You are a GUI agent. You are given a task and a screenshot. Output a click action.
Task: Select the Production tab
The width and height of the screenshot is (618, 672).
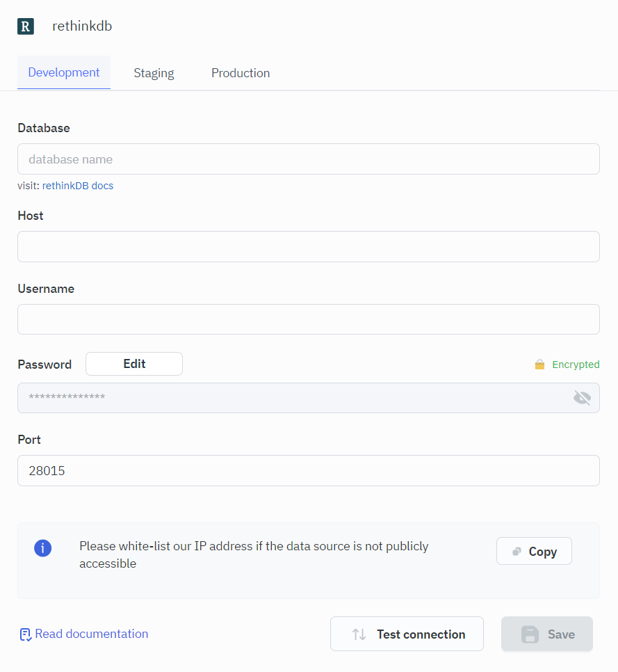pos(241,73)
